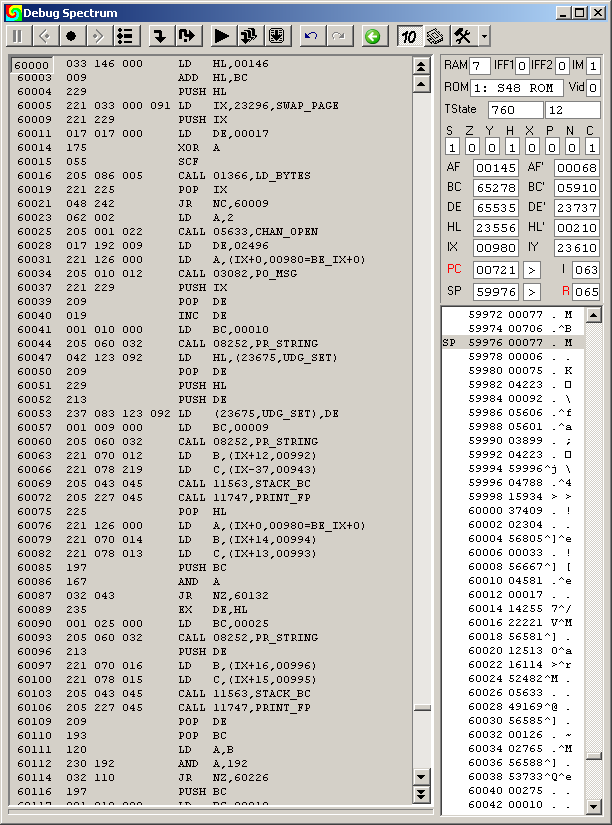Click the HL register field 23556
The image size is (612, 825).
(x=496, y=228)
